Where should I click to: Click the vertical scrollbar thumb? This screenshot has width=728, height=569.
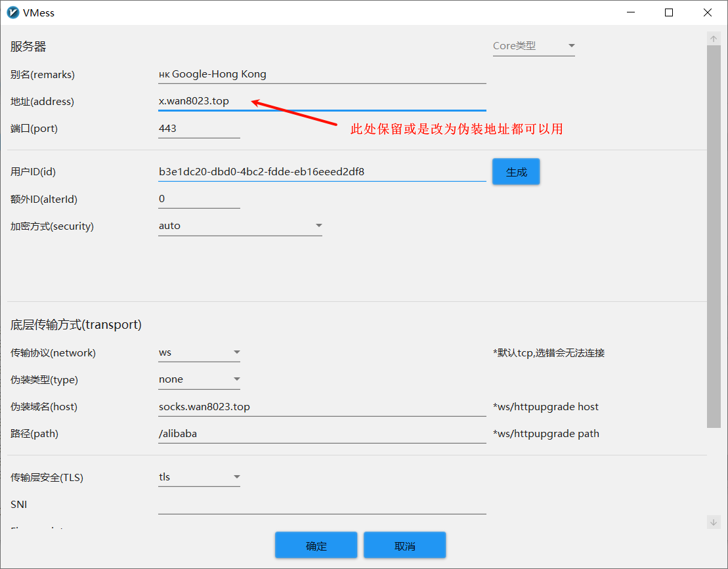[714, 236]
